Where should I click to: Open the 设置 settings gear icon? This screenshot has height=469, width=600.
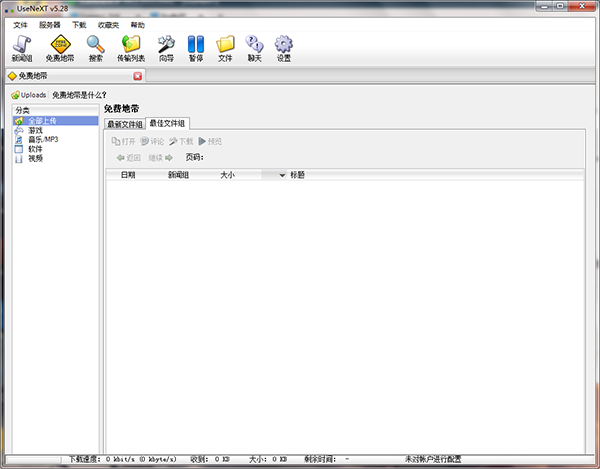pos(284,46)
